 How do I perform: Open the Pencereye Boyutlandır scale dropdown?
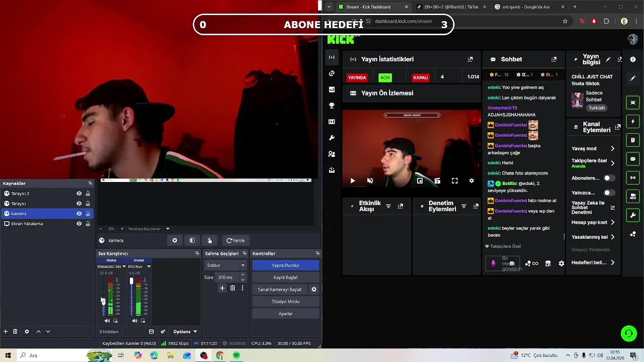click(149, 229)
